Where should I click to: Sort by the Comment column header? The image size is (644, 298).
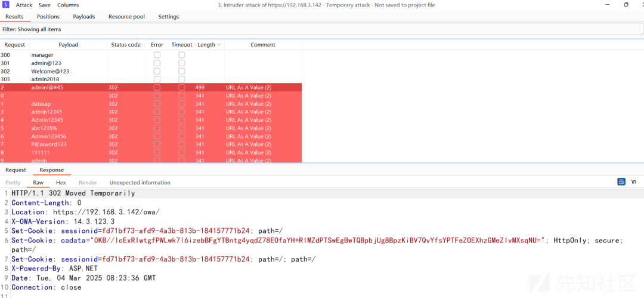pyautogui.click(x=263, y=44)
